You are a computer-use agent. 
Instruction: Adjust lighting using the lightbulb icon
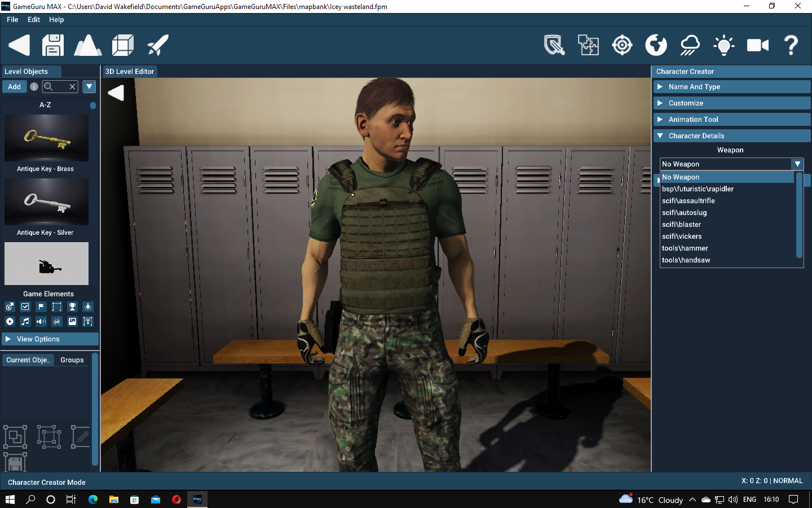[x=723, y=45]
